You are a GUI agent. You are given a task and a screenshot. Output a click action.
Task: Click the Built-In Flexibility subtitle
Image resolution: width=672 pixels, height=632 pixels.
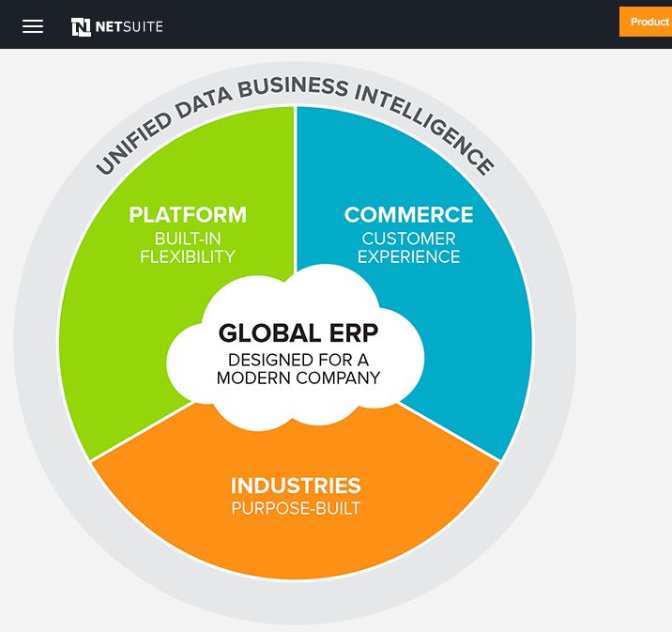pos(188,248)
